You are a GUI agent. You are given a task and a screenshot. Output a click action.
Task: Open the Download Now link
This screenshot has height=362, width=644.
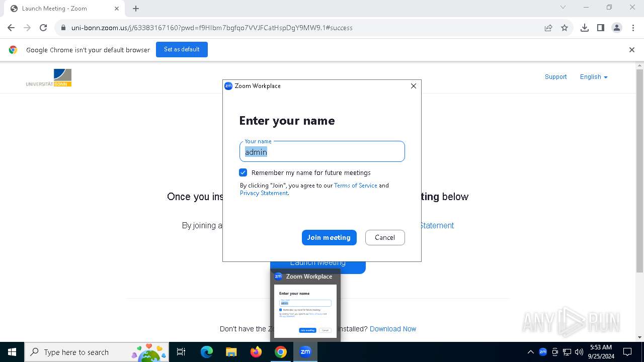[393, 329]
